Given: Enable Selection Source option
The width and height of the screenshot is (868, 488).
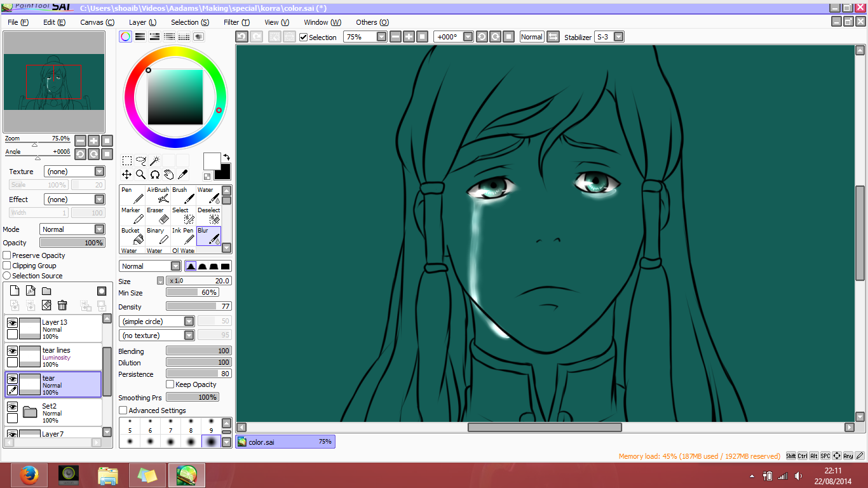Looking at the screenshot, I should pyautogui.click(x=7, y=276).
